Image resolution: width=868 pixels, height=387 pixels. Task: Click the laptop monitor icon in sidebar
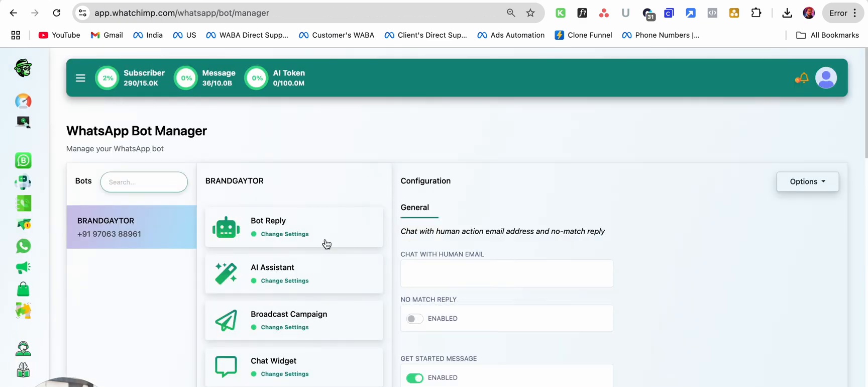tap(23, 122)
